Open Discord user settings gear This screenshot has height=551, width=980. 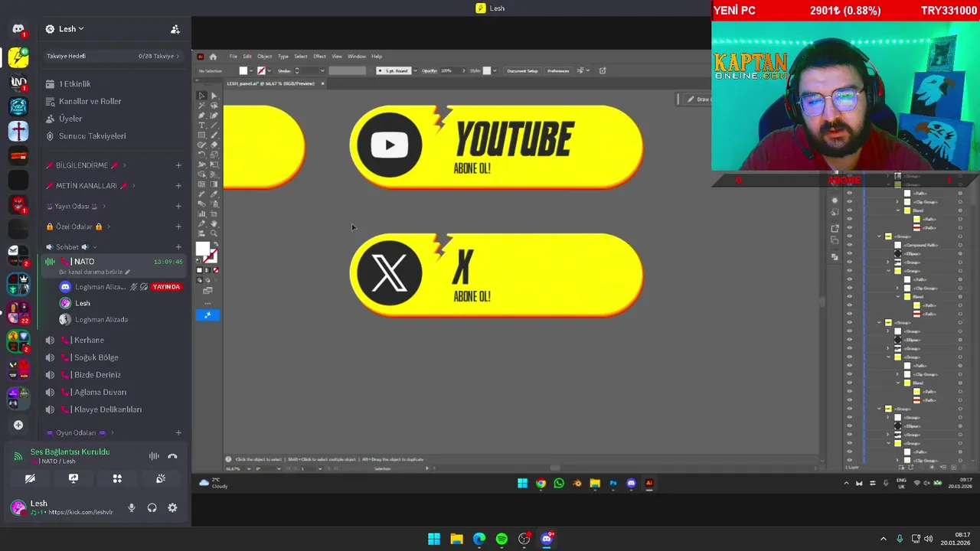[x=172, y=507]
